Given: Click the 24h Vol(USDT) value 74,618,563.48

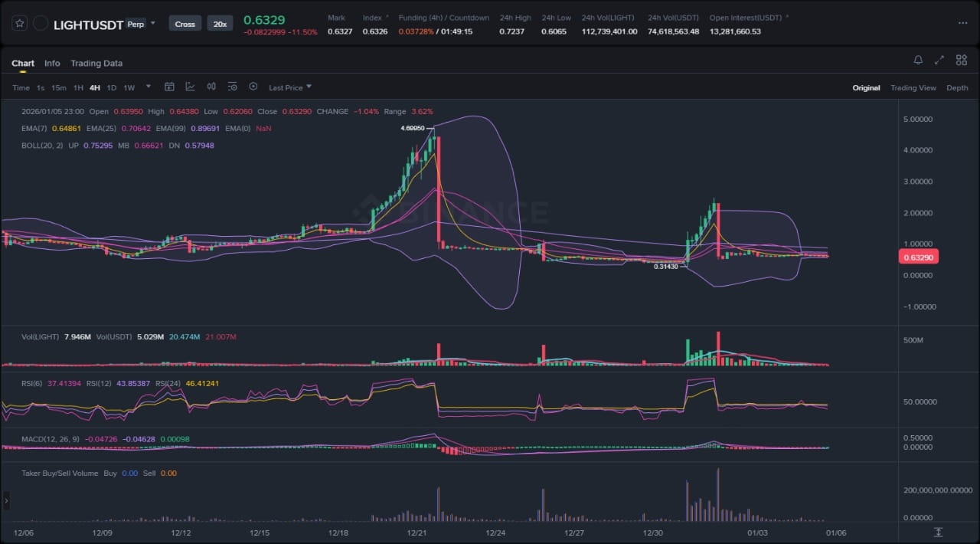Looking at the screenshot, I should (x=673, y=31).
